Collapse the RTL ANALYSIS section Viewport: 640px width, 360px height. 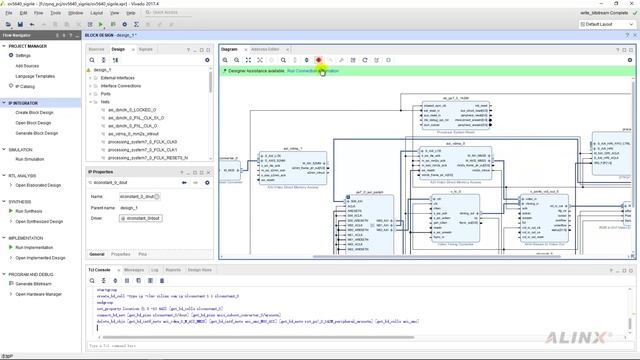coord(4,176)
